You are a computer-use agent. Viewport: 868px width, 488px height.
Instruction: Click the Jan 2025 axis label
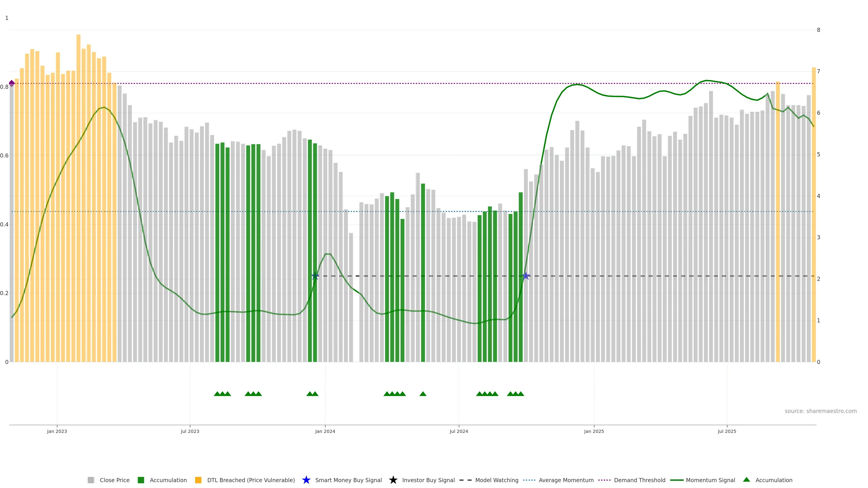(594, 431)
